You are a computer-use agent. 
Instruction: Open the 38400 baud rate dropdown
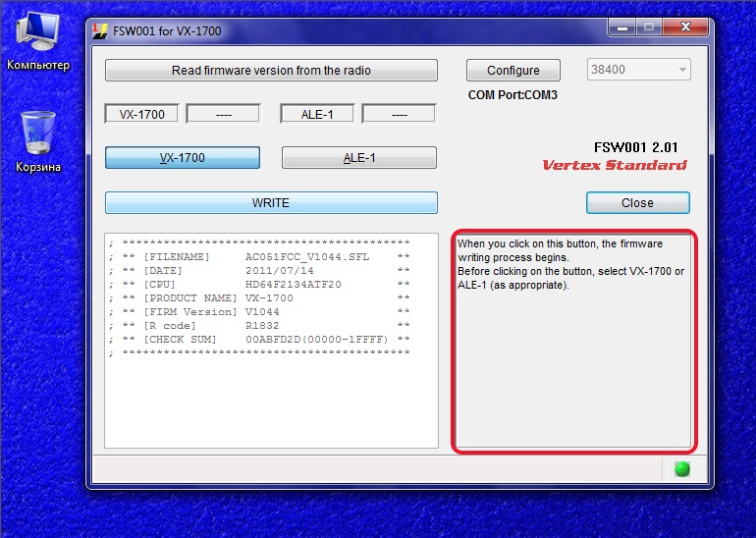click(x=638, y=70)
